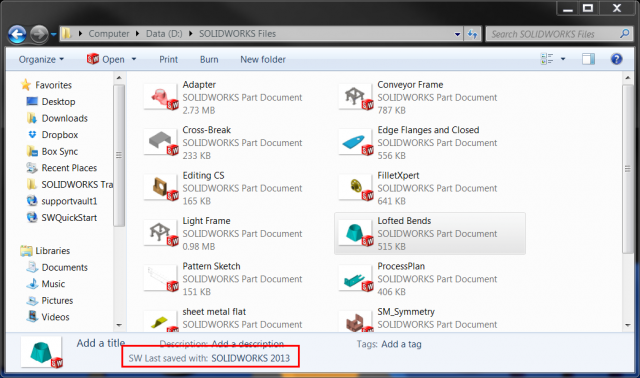The width and height of the screenshot is (640, 378).
Task: Select the FilletXpert part icon
Action: [x=356, y=188]
